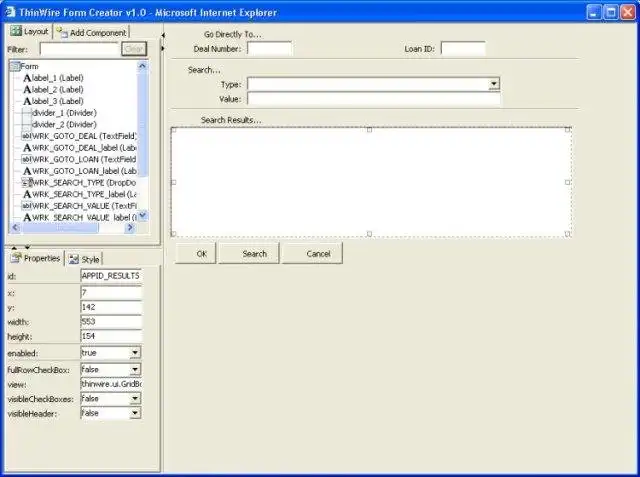Collapse the left panel with the left arrow
Image resolution: width=640 pixels, height=477 pixels.
click(163, 35)
